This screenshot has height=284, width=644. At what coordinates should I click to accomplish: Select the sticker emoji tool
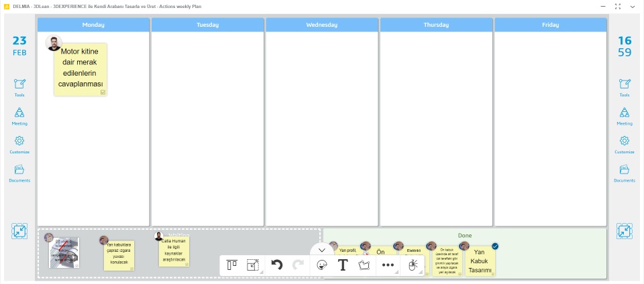(x=322, y=265)
